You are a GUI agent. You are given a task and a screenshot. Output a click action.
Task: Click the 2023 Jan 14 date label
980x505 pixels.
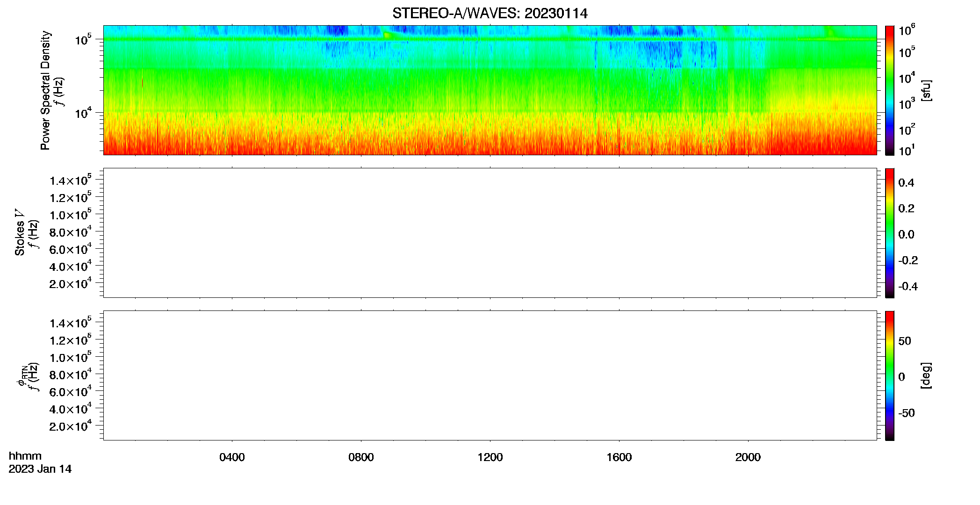click(40, 469)
